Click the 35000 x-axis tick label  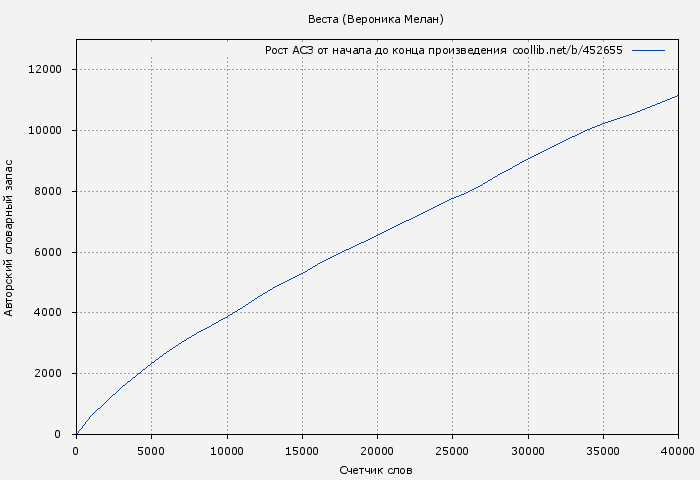pyautogui.click(x=602, y=451)
